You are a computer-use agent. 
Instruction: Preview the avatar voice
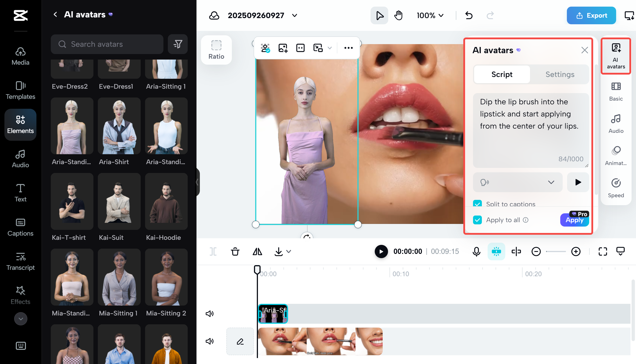[x=578, y=182]
